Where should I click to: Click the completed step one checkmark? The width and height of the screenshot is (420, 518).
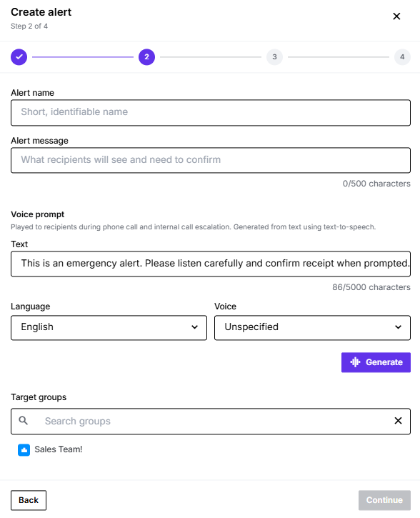(x=19, y=57)
